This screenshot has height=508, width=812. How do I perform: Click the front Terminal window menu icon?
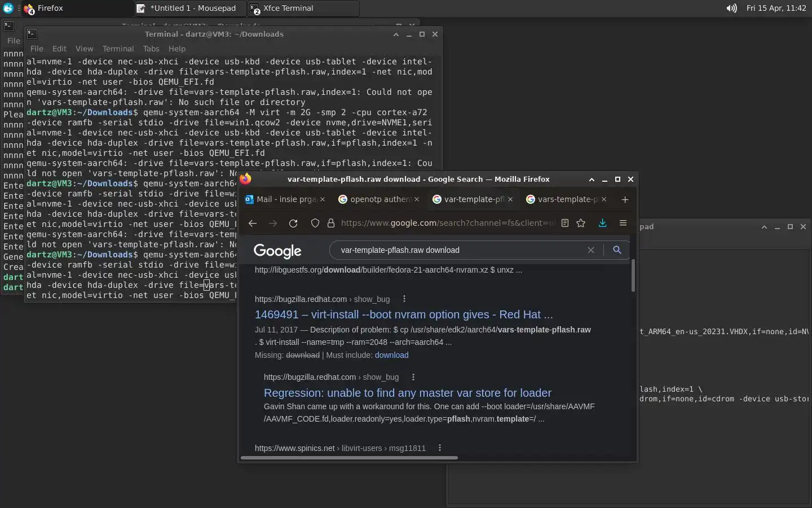pos(32,34)
